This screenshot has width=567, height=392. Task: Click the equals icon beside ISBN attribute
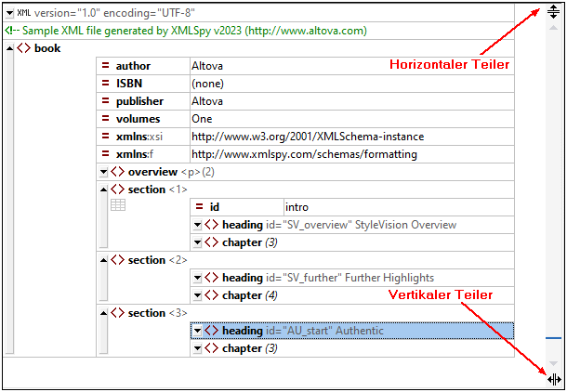(x=106, y=84)
